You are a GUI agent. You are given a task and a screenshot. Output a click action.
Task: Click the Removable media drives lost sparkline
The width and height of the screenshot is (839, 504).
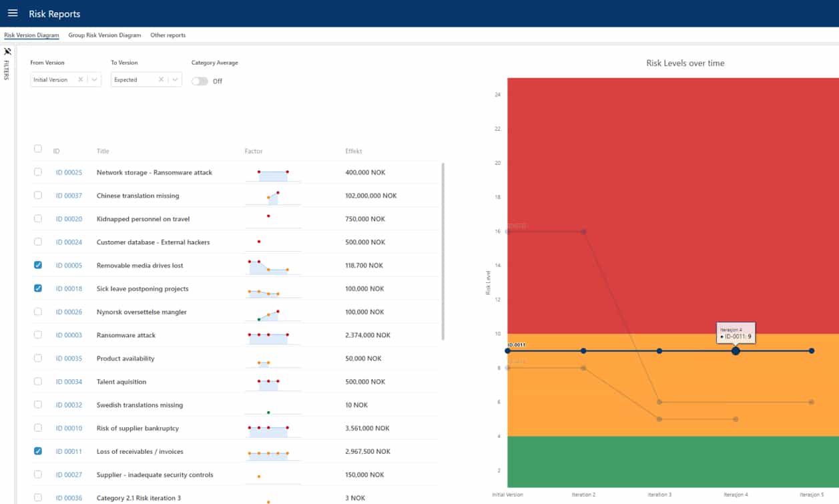(x=268, y=266)
